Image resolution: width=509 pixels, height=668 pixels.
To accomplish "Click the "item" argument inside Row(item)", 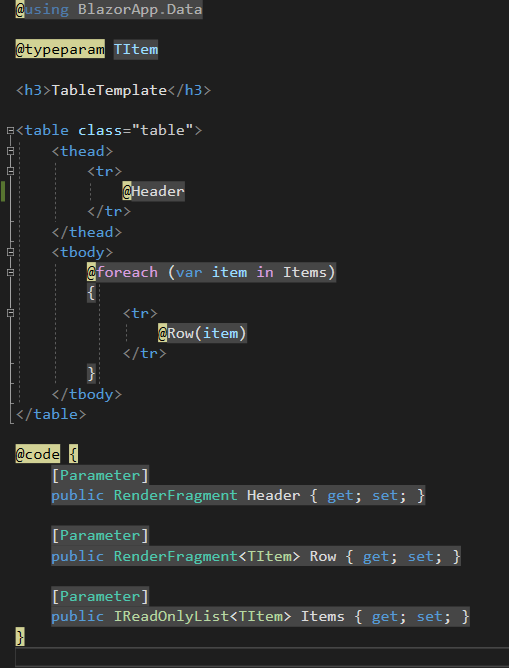I will [220, 333].
